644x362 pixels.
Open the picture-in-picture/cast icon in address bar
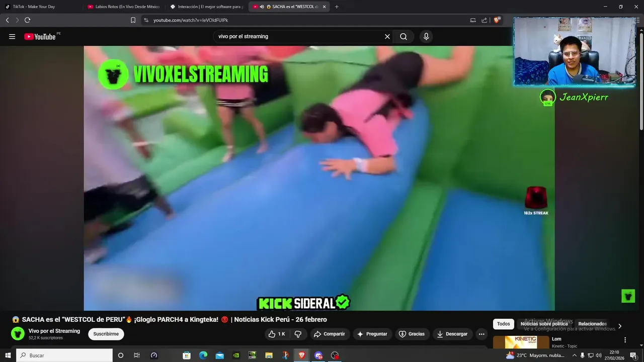(473, 20)
